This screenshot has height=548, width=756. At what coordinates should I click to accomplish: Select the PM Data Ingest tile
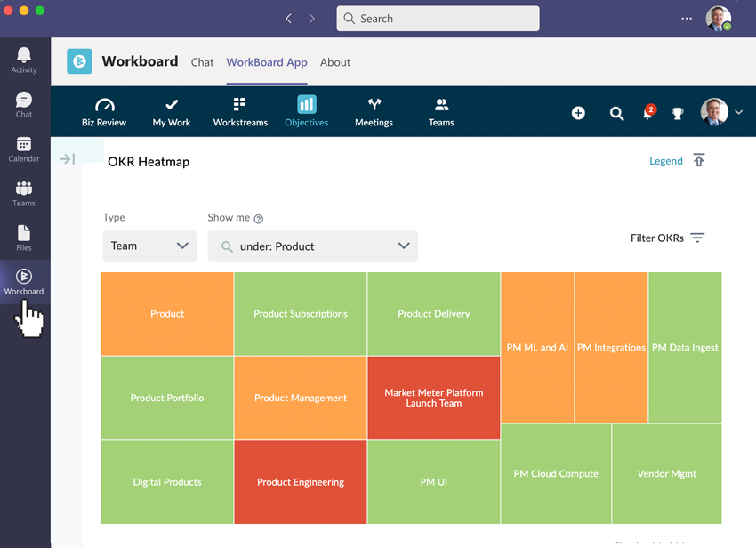coord(685,348)
